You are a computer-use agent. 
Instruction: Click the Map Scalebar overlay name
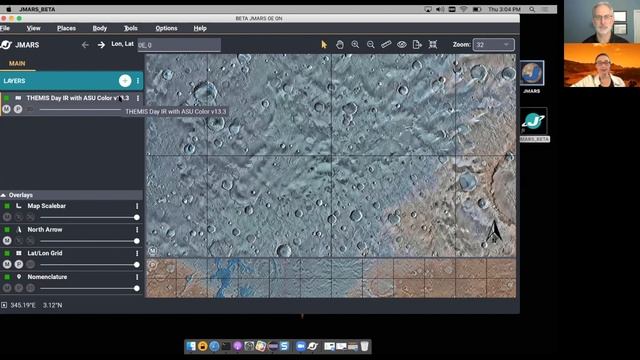47,206
